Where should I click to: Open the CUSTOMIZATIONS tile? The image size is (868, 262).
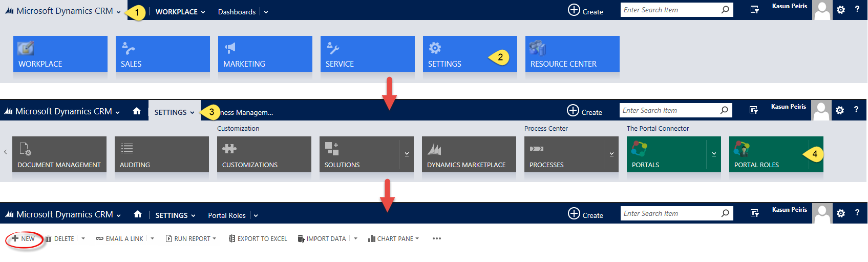[264, 154]
